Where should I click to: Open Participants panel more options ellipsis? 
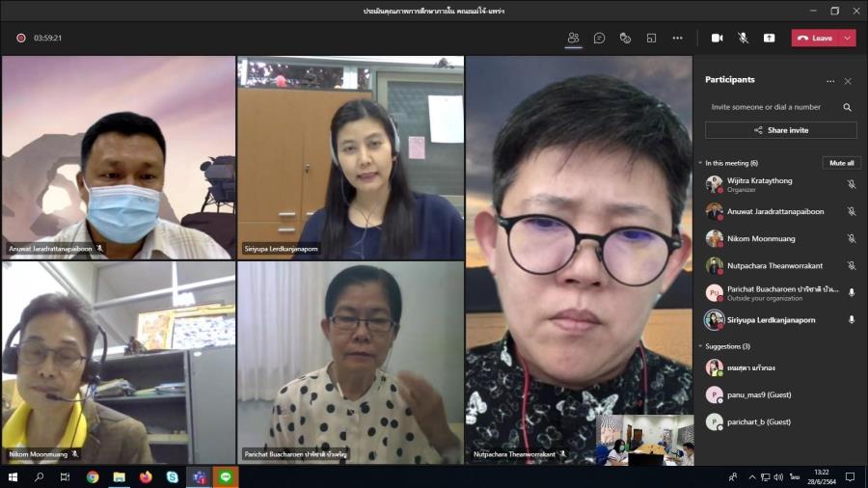[829, 81]
